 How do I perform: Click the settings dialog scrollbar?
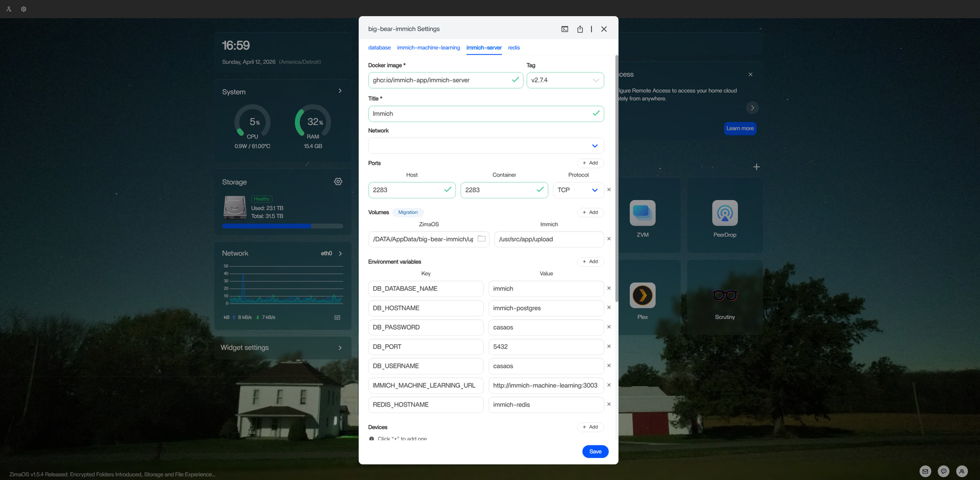[617, 179]
